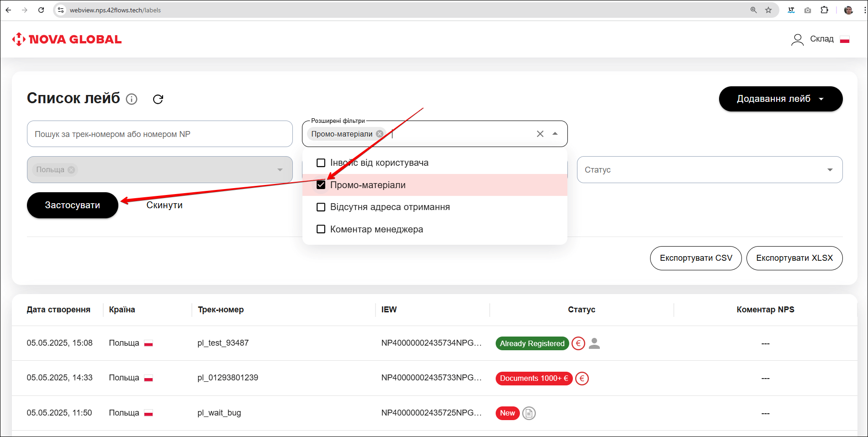
Task: Click the info icon next to Список лейб
Action: [132, 99]
